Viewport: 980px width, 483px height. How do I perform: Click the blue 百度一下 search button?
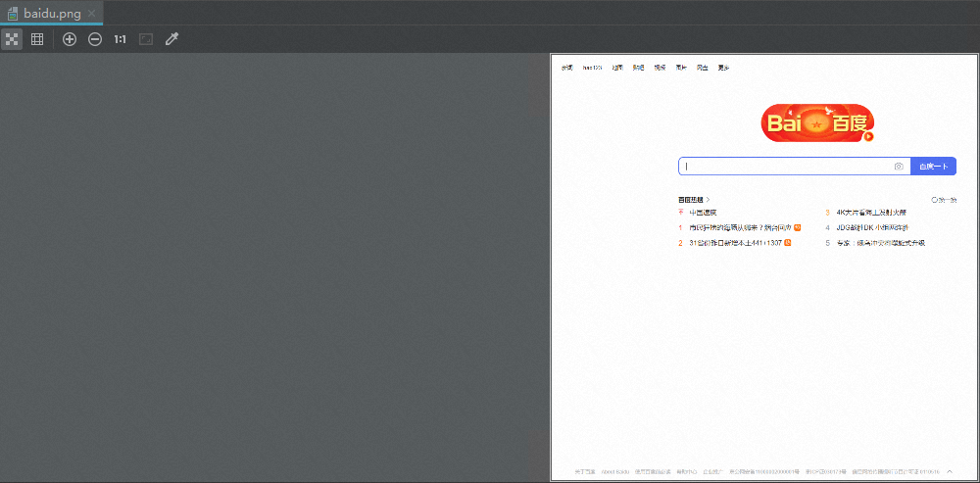pyautogui.click(x=934, y=167)
